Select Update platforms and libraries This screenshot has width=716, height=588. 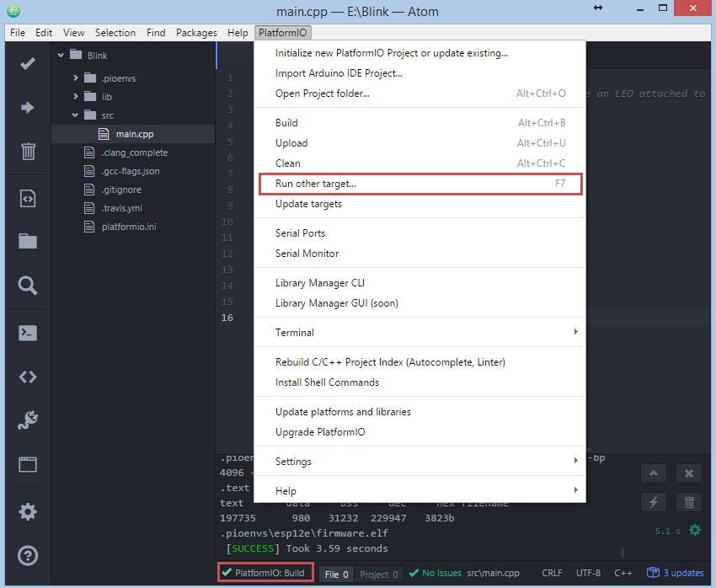pos(419,412)
